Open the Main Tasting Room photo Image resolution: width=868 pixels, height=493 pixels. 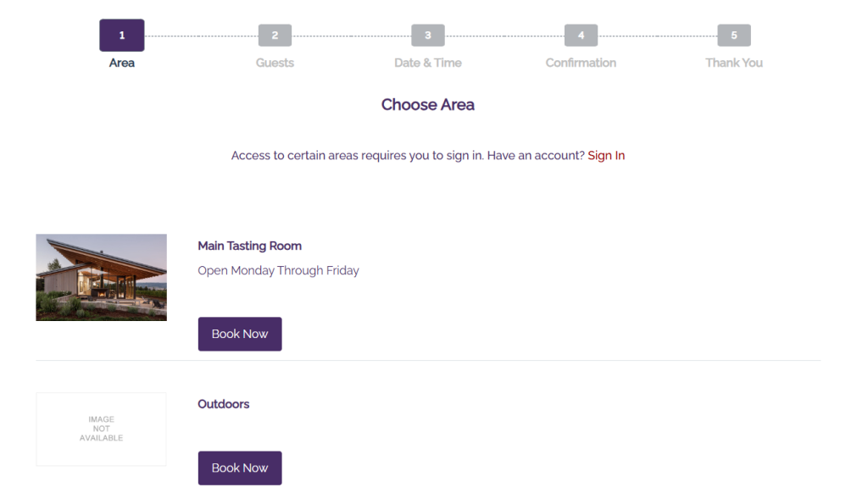[x=102, y=278]
